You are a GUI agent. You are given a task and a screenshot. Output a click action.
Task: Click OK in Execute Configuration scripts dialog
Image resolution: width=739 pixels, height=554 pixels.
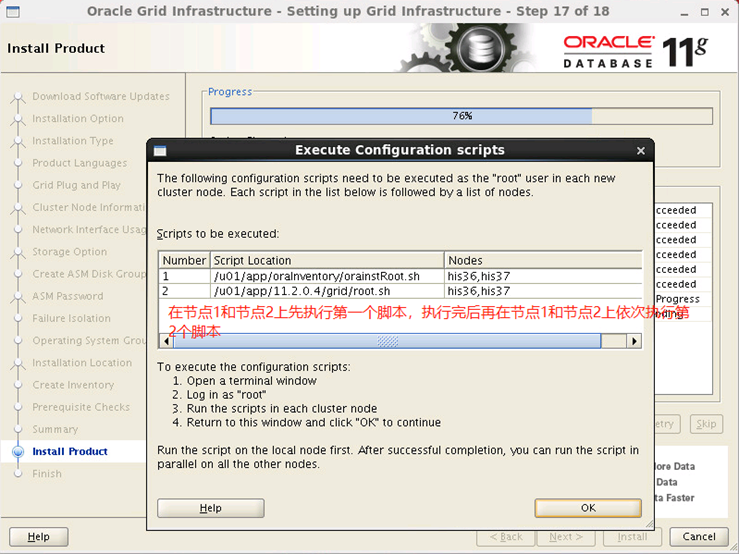588,508
